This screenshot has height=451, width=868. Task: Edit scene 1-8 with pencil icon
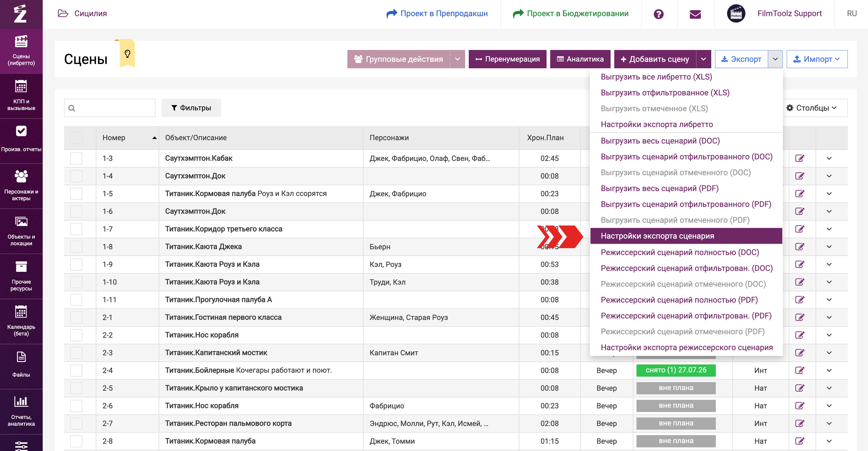coord(800,247)
